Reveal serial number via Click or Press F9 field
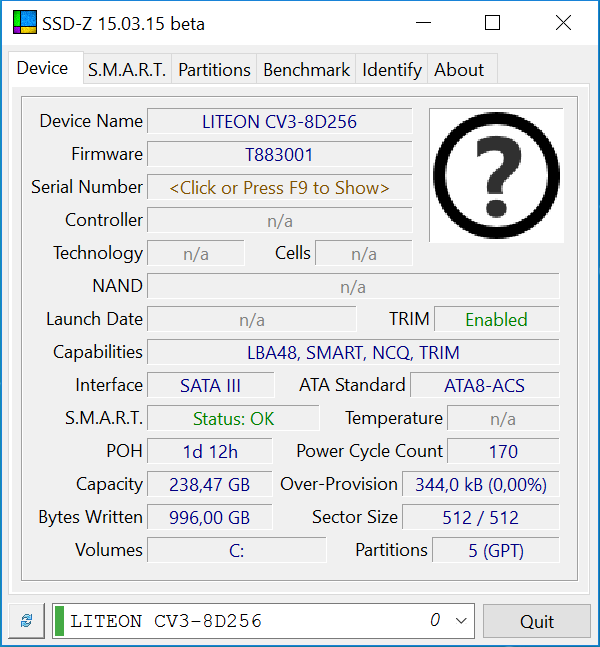Screen dimensions: 600x647 [x=280, y=187]
